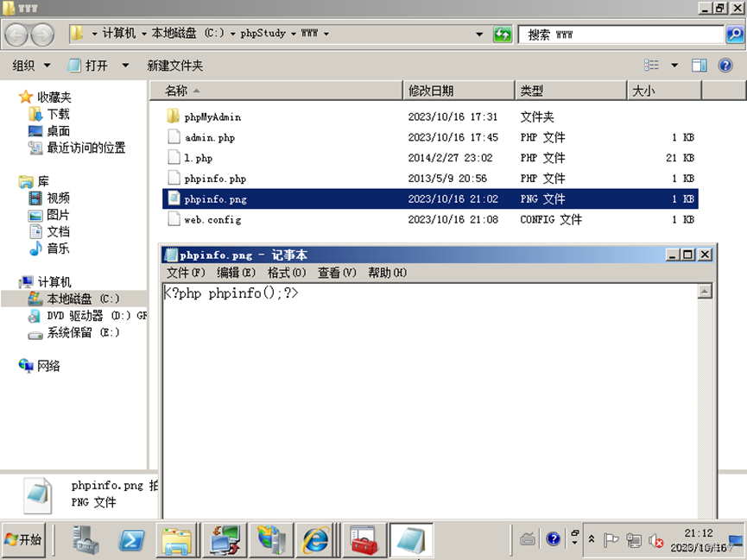Click the 本地磁盘 (C:) breadcrumb segment

[x=187, y=34]
